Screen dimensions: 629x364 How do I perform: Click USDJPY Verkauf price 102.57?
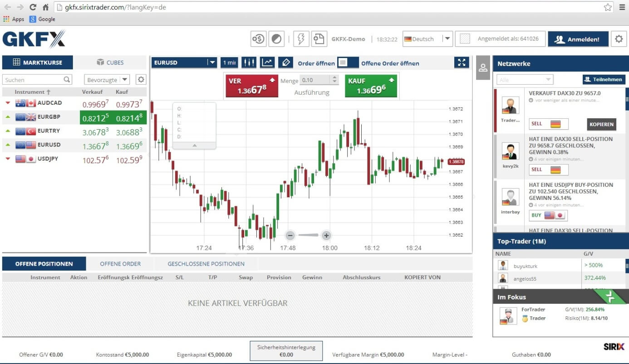[95, 160]
